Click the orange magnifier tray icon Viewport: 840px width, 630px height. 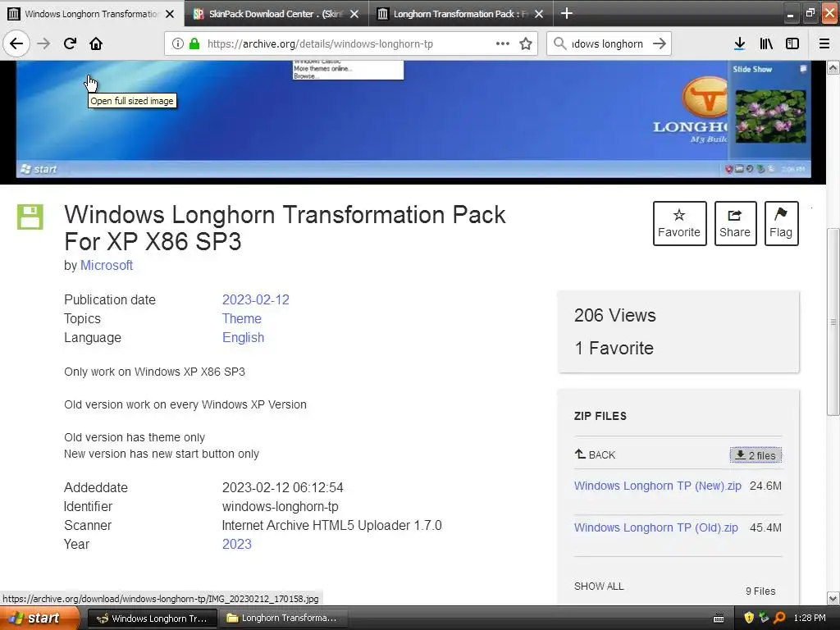point(779,618)
